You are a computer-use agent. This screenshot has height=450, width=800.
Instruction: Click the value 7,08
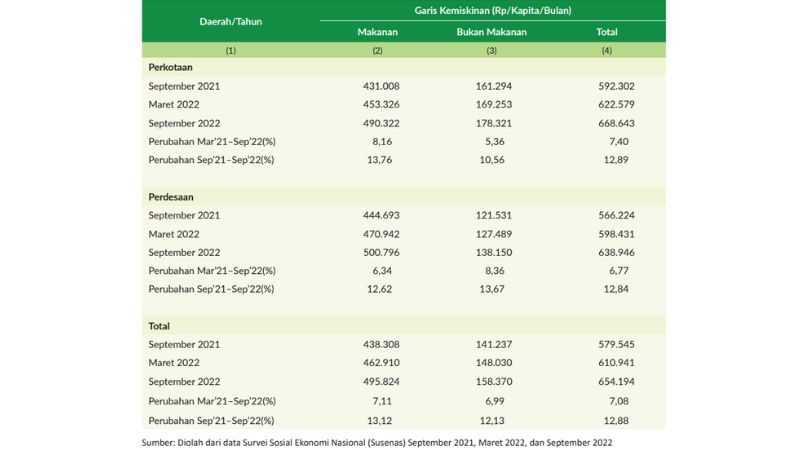[618, 401]
